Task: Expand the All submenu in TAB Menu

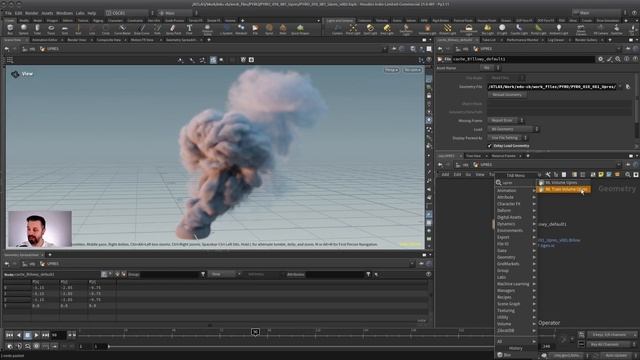Action: pos(516,341)
